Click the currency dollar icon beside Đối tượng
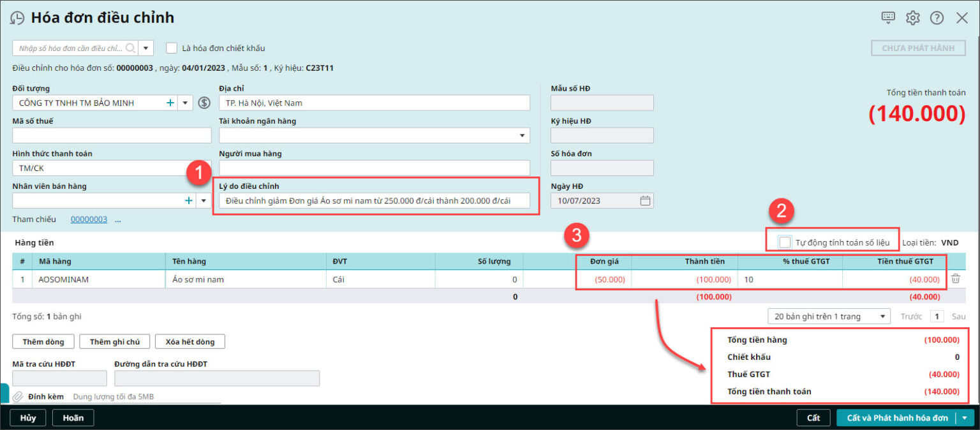 coord(204,103)
